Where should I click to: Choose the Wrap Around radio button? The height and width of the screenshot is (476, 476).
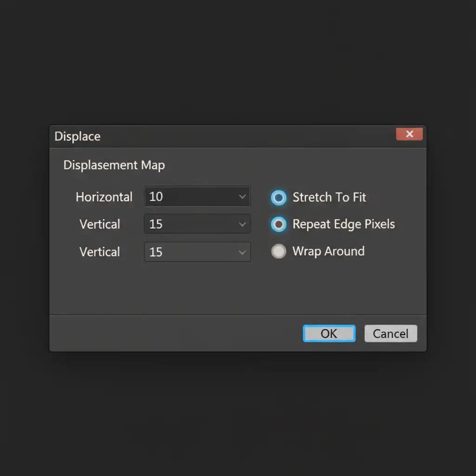[x=278, y=251]
